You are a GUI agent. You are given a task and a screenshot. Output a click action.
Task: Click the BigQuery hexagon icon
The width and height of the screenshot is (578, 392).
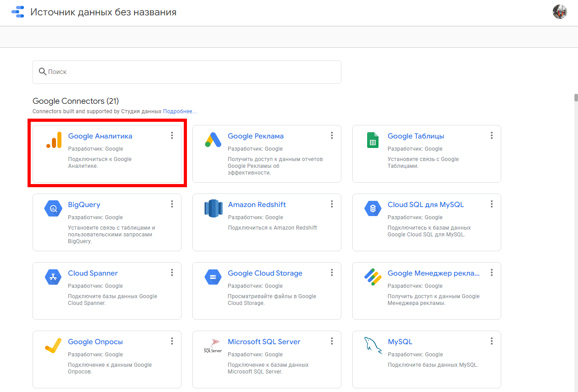tap(53, 208)
